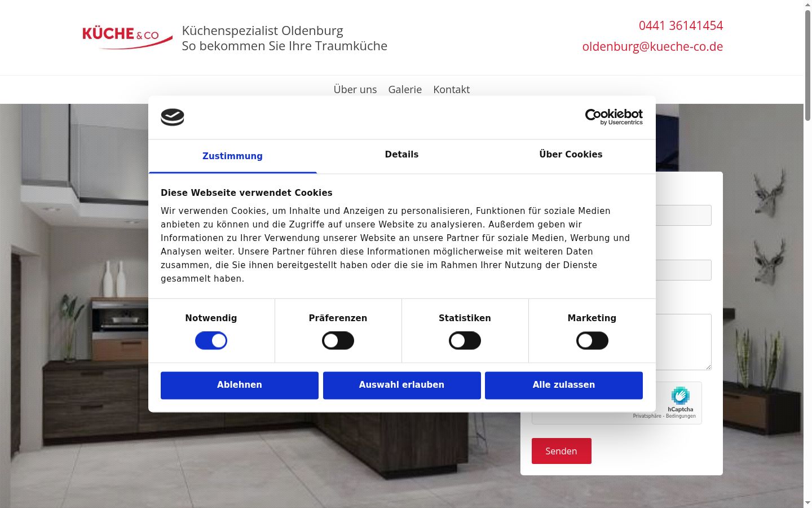Select the Zustimmung tab

click(x=232, y=156)
